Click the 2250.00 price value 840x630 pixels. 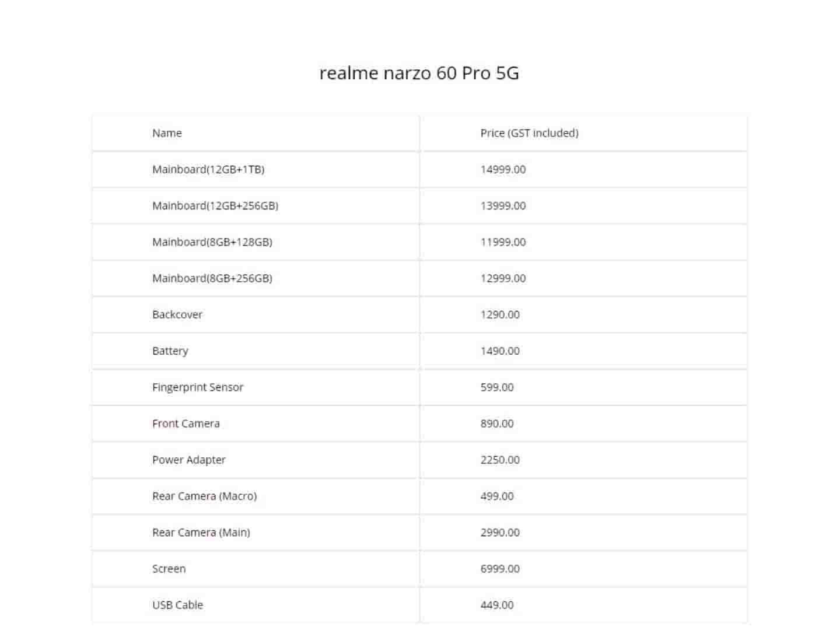click(x=500, y=460)
